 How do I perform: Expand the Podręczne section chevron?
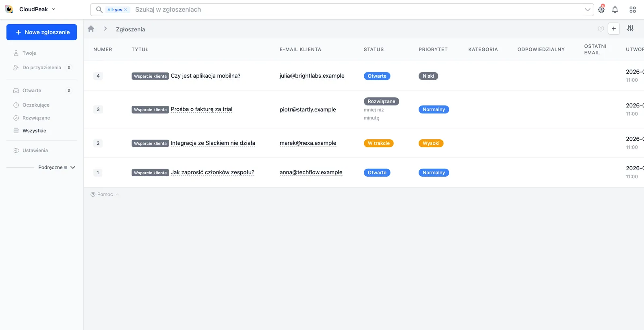point(73,167)
